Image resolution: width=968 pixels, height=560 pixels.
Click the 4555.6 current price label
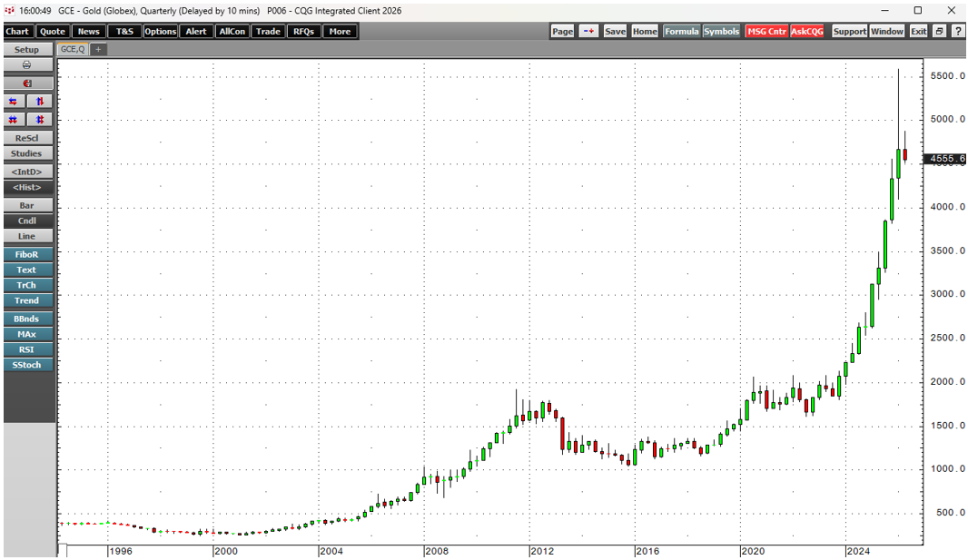pyautogui.click(x=944, y=159)
